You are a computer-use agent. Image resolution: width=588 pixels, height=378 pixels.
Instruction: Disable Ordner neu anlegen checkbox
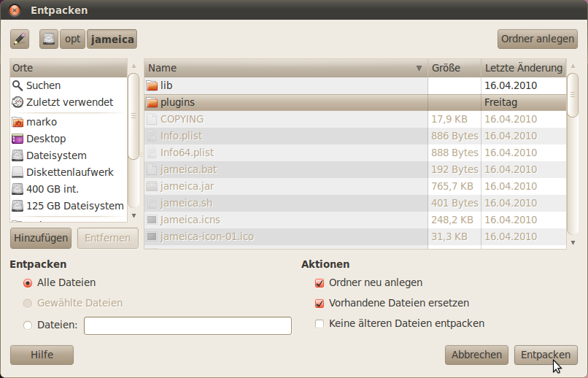click(x=320, y=282)
